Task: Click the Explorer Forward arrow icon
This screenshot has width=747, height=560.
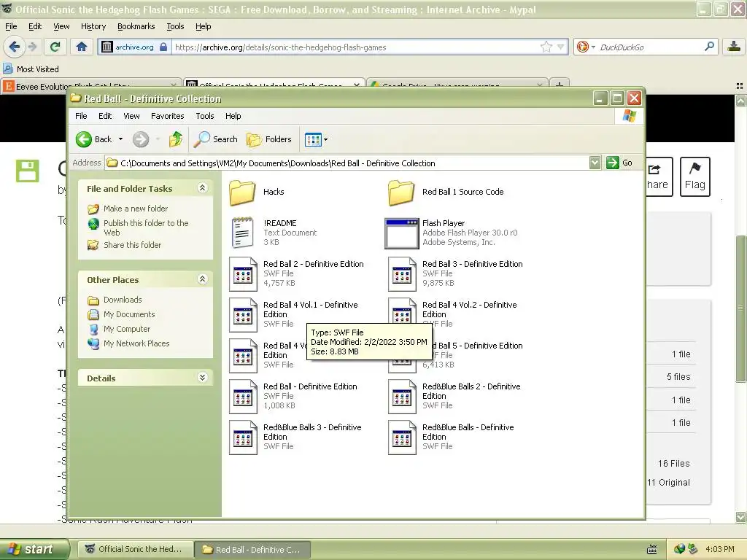Action: (141, 139)
